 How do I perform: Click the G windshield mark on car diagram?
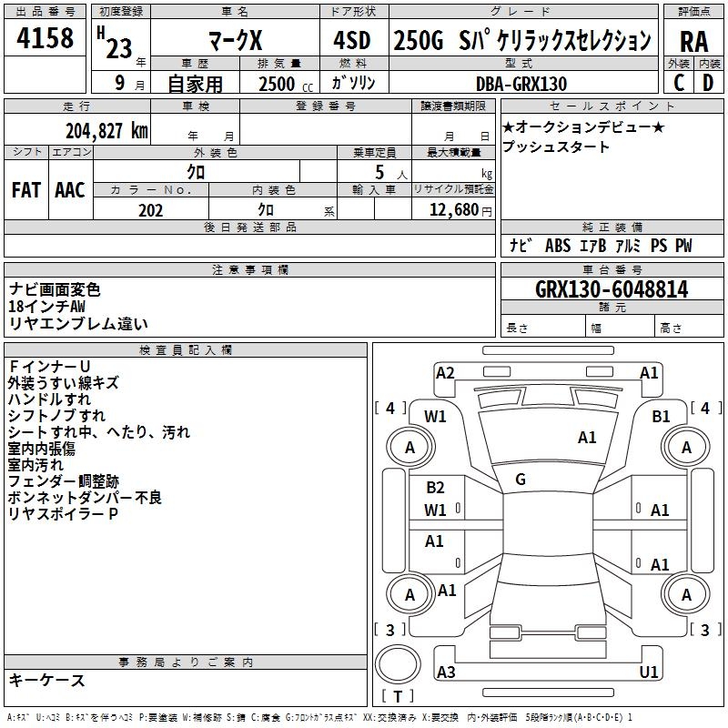point(521,480)
